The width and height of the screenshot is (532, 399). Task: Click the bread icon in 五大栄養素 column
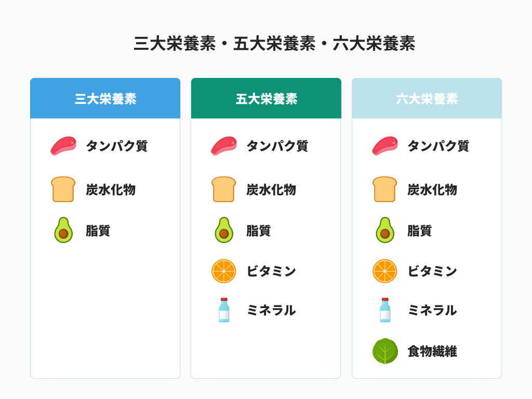[224, 190]
